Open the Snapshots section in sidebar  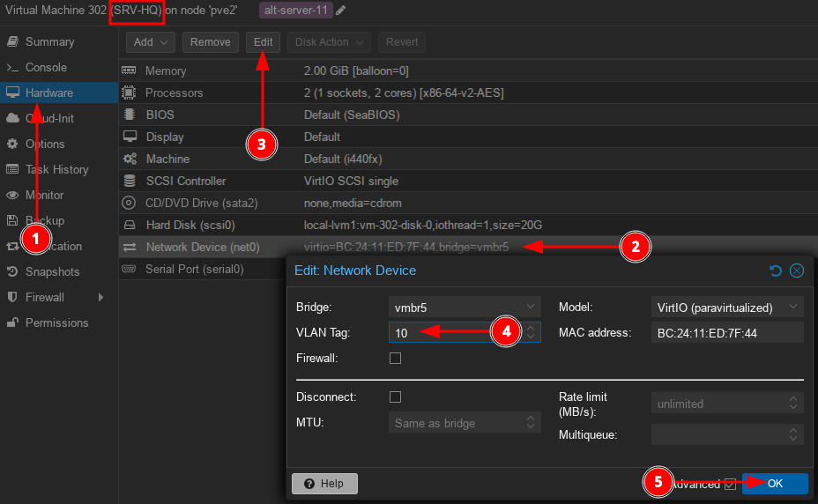[52, 271]
